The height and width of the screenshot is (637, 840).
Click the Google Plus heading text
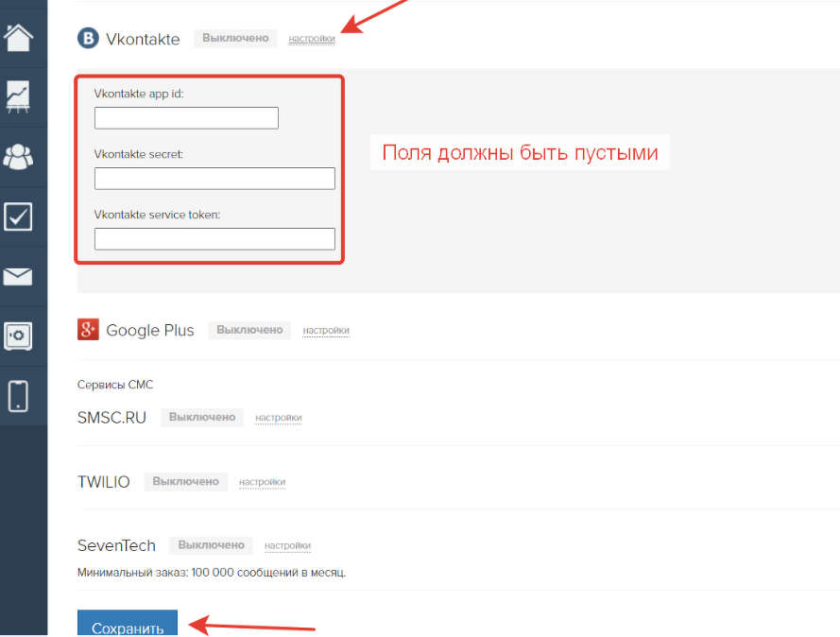point(150,331)
